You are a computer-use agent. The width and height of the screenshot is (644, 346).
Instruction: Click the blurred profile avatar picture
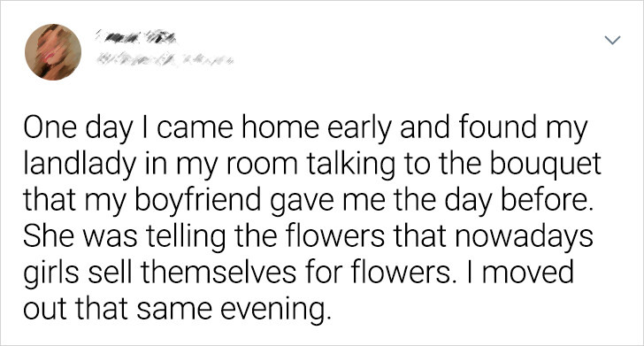53,52
